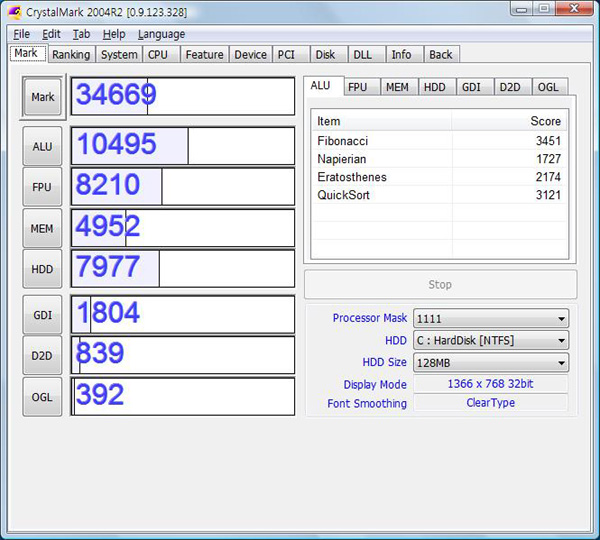
Task: Click the Stop button
Action: point(440,284)
